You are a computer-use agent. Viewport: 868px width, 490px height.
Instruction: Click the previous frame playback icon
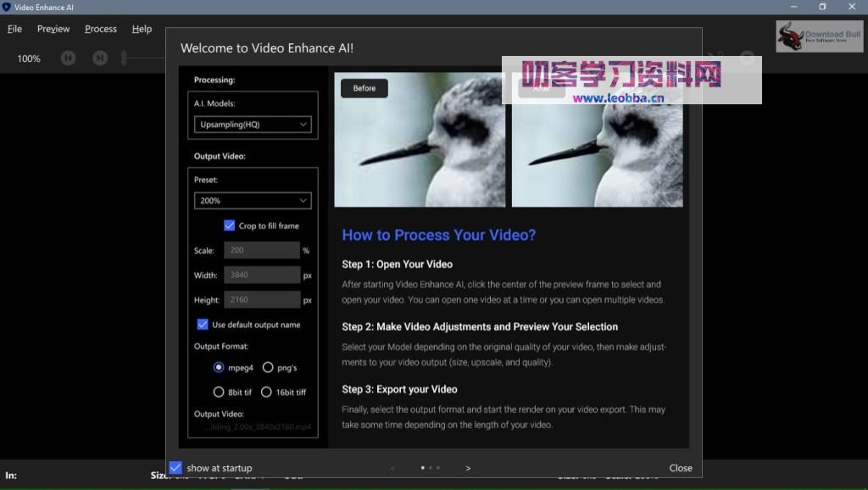(x=68, y=58)
